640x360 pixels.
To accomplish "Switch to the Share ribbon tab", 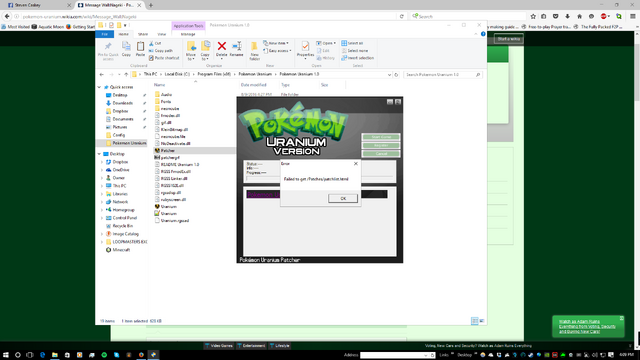I will pyautogui.click(x=143, y=34).
